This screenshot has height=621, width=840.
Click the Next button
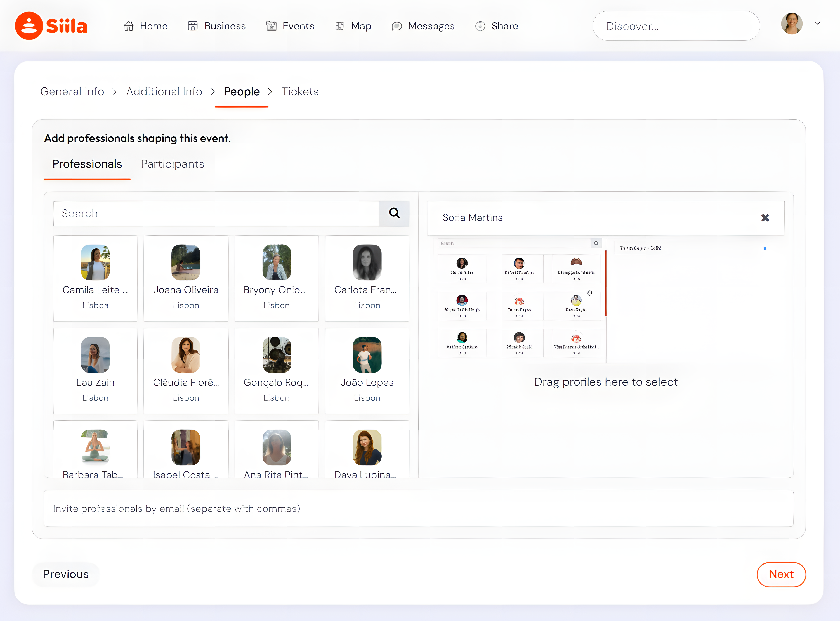[x=781, y=574]
